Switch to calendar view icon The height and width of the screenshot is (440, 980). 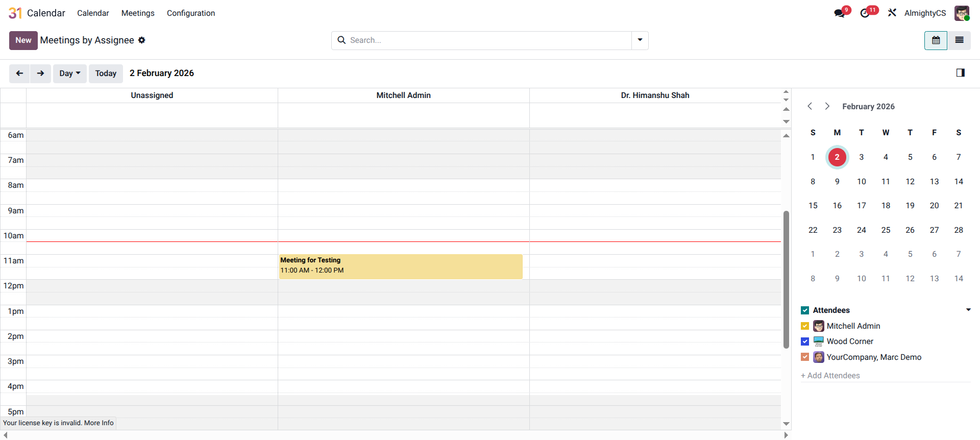coord(936,40)
